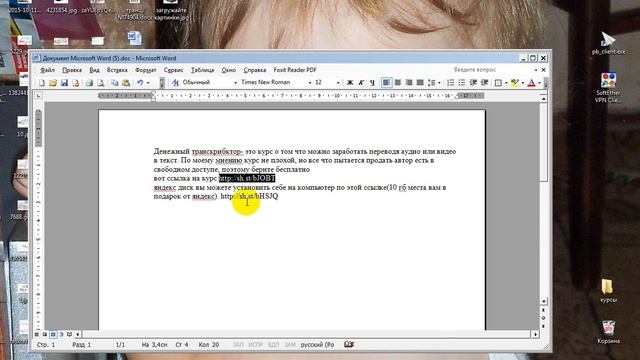The height and width of the screenshot is (360, 640).
Task: Open the Окно menu
Action: (x=229, y=70)
